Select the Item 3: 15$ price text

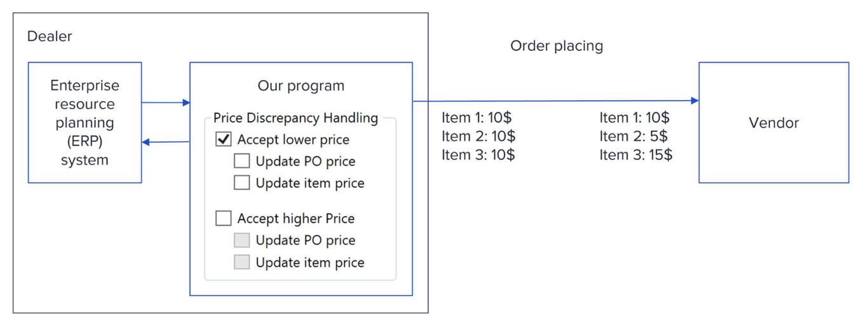click(635, 154)
